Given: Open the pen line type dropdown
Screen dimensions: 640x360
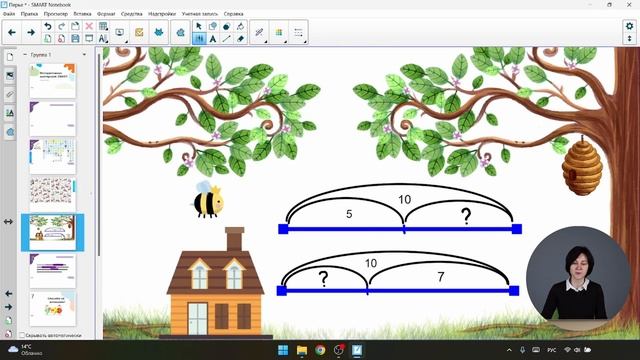Looking at the screenshot, I should click(x=260, y=33).
